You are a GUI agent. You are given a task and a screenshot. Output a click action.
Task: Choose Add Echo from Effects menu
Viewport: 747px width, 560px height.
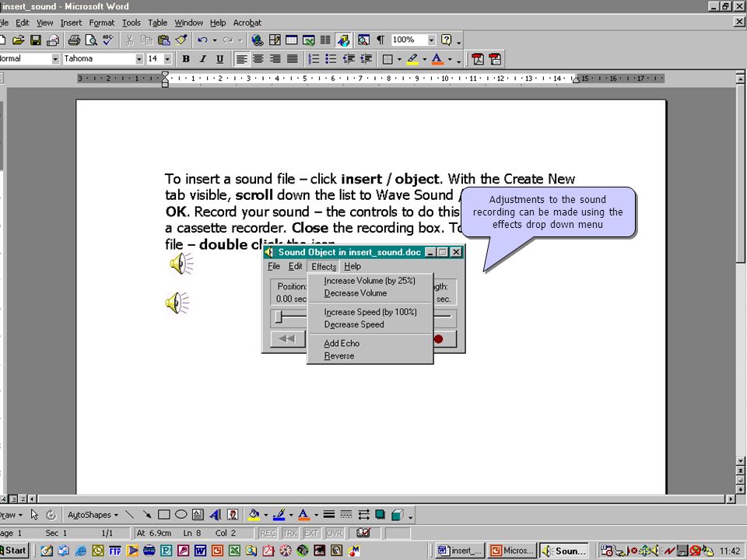pyautogui.click(x=370, y=343)
